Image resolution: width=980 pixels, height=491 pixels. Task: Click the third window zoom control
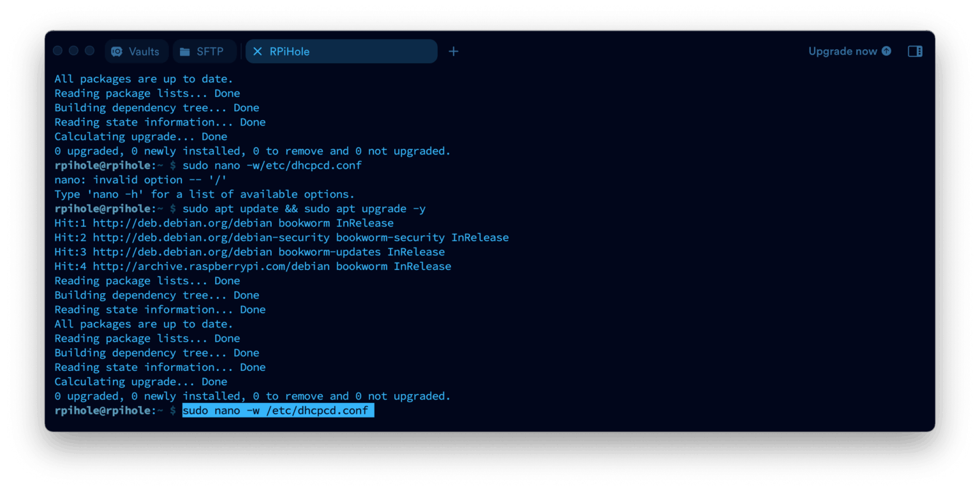89,51
